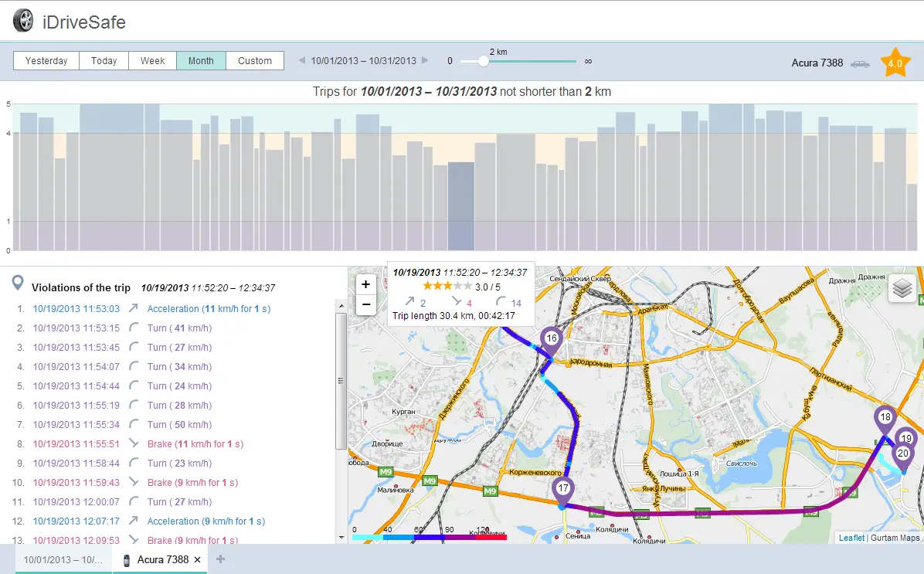This screenshot has height=574, width=924.
Task: Select the Week period filter
Action: pos(153,61)
